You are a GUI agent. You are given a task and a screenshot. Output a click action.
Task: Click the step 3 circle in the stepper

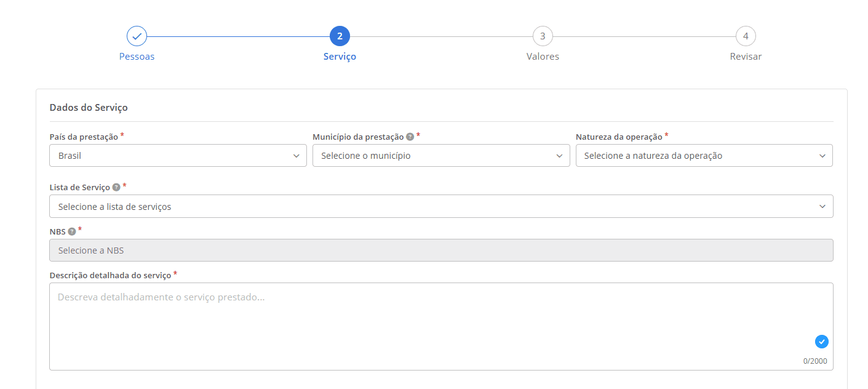tap(543, 36)
